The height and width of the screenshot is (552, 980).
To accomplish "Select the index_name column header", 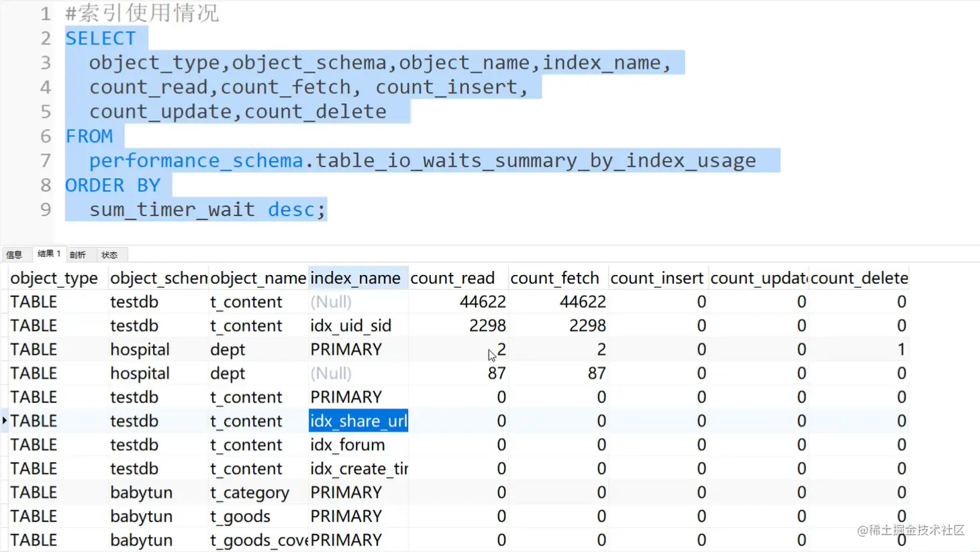I will click(x=358, y=278).
